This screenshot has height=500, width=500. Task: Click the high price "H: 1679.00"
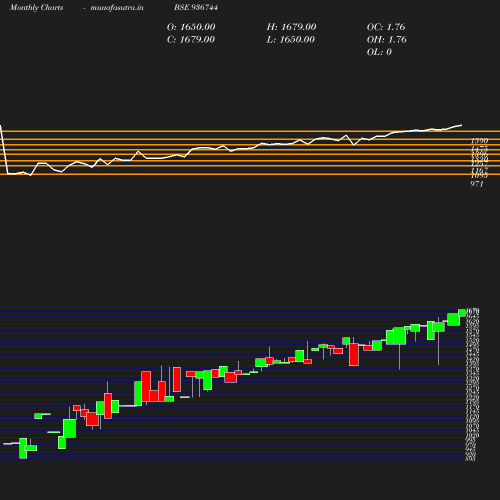pyautogui.click(x=291, y=27)
